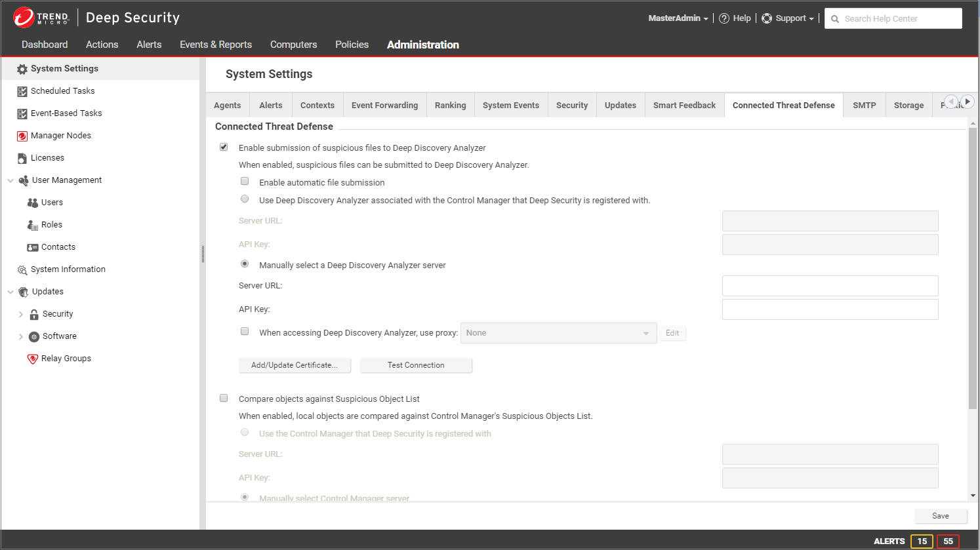Collapse the User Management section

(x=10, y=180)
